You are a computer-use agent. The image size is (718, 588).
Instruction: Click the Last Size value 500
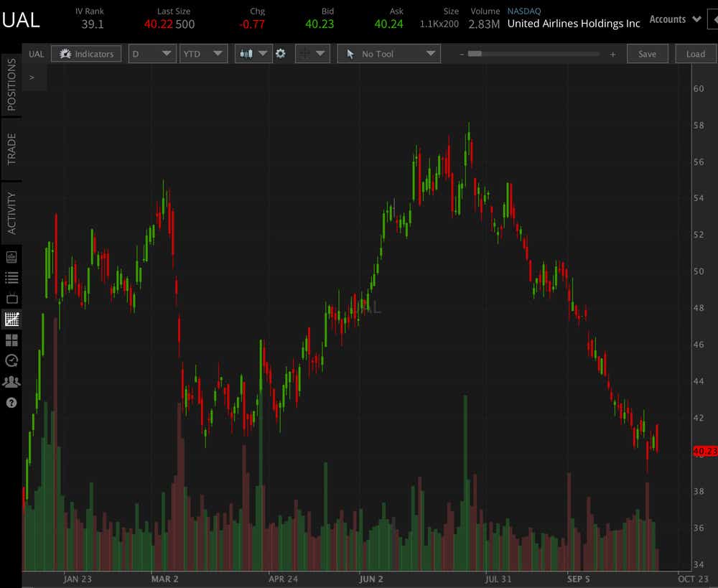(x=185, y=24)
